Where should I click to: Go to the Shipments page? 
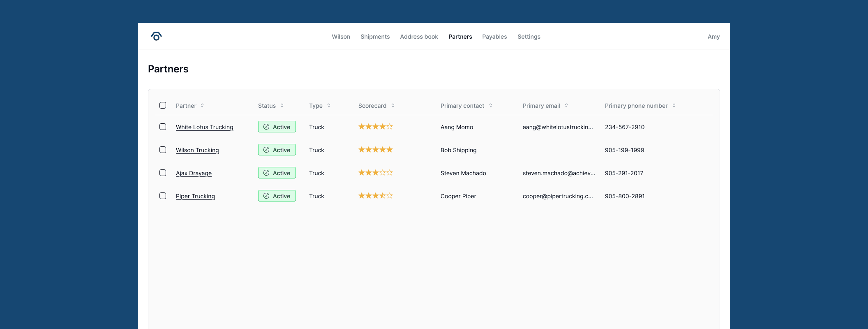(375, 37)
